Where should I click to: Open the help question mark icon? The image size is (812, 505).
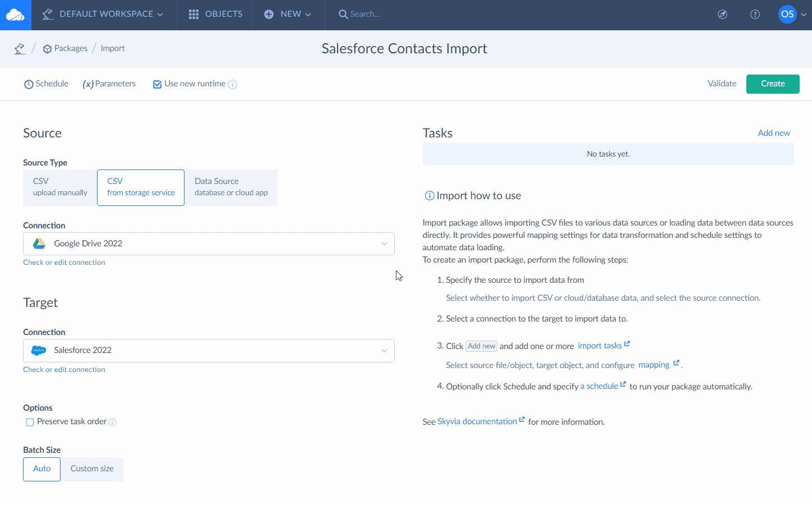[755, 15]
